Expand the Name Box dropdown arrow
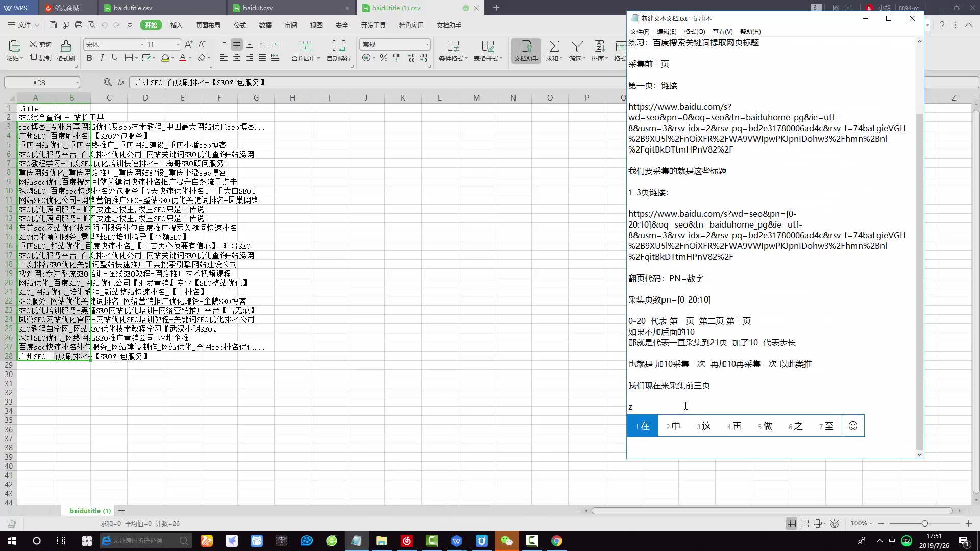Image resolution: width=980 pixels, height=551 pixels. coord(77,83)
